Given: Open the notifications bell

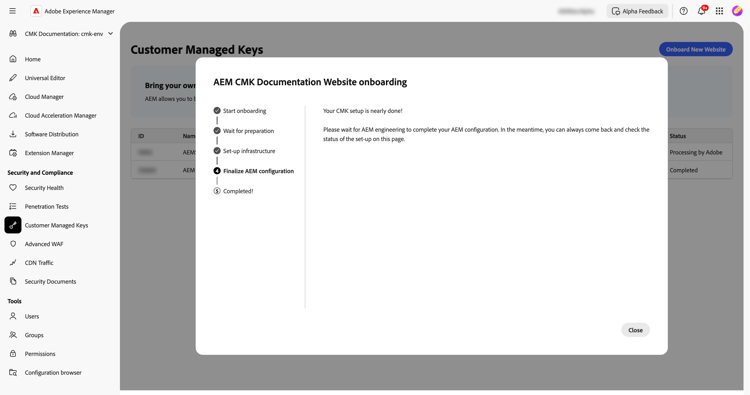Looking at the screenshot, I should click(701, 11).
